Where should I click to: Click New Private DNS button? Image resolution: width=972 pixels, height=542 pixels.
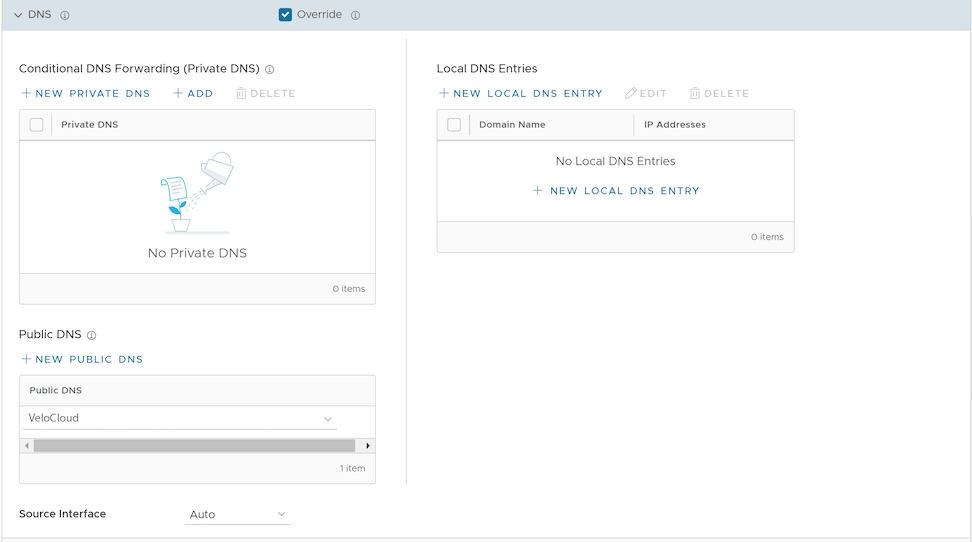coord(85,94)
